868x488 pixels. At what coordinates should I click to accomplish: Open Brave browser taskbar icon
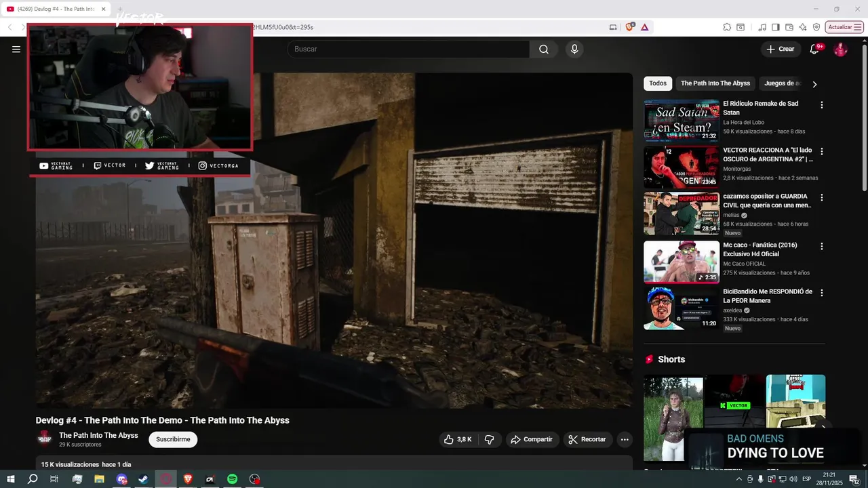tap(188, 479)
